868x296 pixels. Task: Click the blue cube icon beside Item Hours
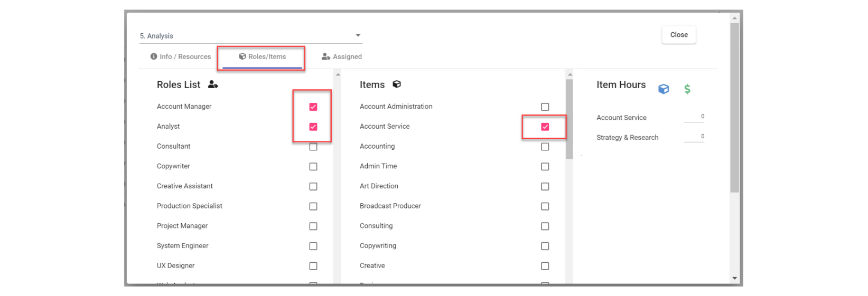(664, 89)
